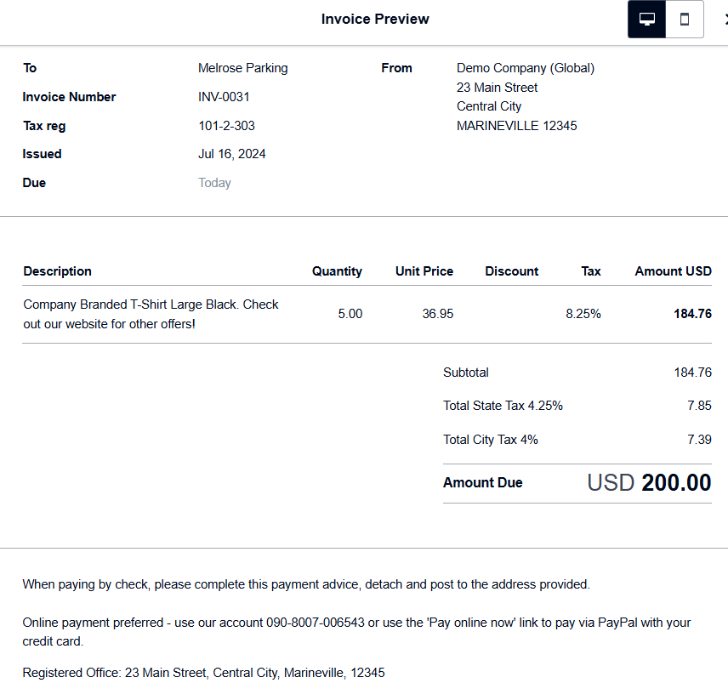Image resolution: width=728 pixels, height=700 pixels.
Task: Click the 8.25% tax value
Action: click(583, 314)
